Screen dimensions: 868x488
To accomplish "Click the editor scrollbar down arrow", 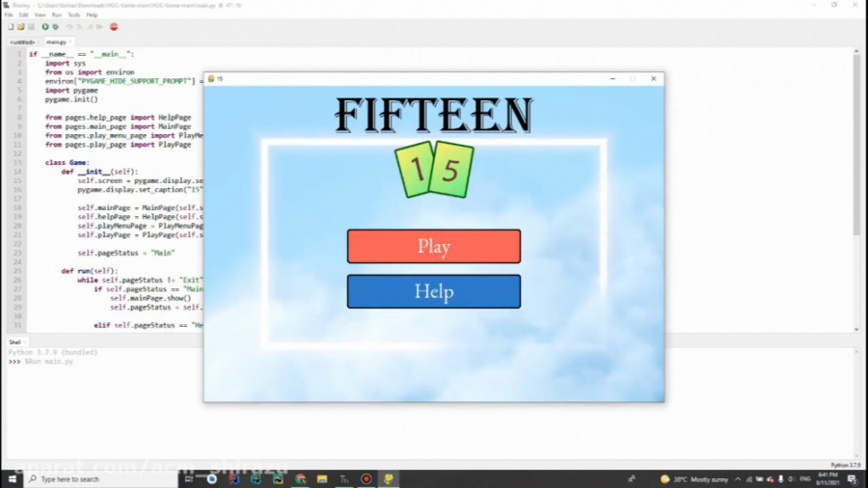I will (856, 329).
